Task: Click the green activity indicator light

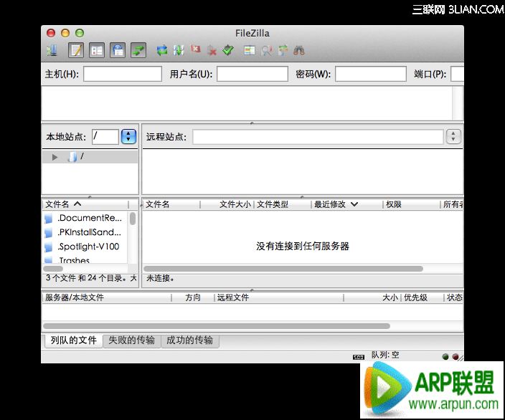Action: (x=445, y=357)
